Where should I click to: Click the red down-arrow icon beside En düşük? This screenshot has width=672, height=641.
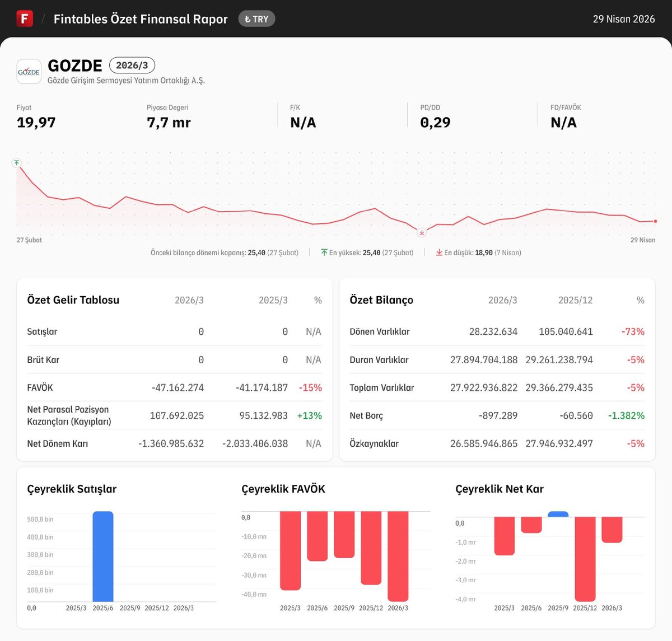tap(439, 252)
